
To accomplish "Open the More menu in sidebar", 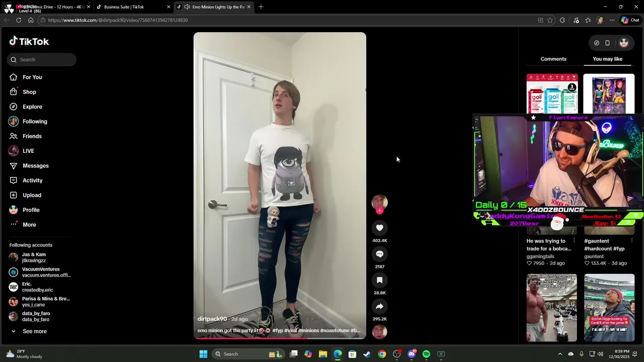I will [29, 225].
